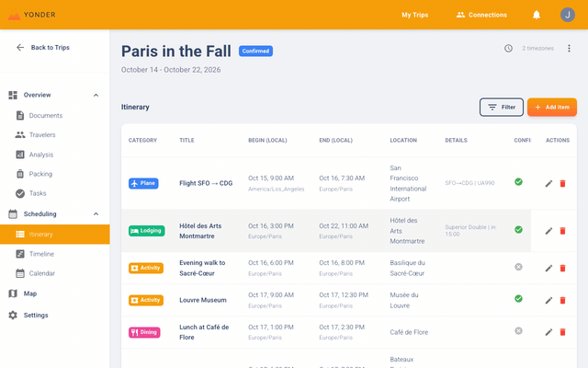Delete the Louvre Museum item
The width and height of the screenshot is (588, 368).
(562, 299)
